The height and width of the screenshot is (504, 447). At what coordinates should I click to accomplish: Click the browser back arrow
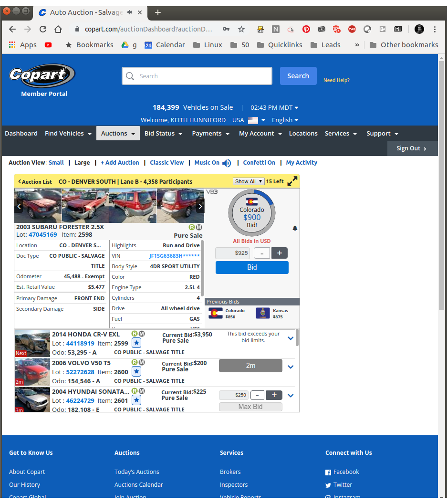12,29
